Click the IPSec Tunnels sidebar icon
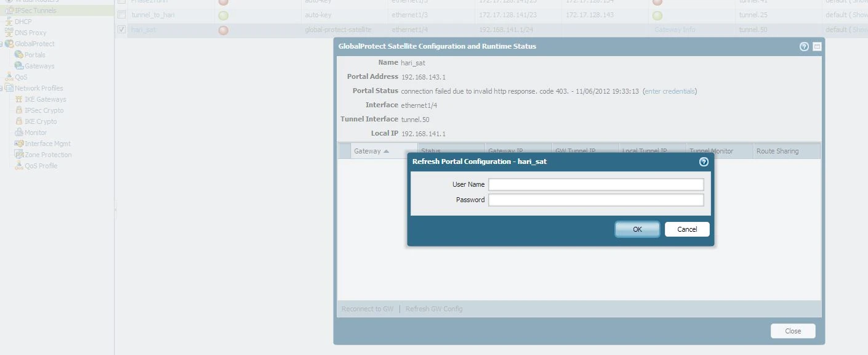868x355 pixels. click(9, 10)
